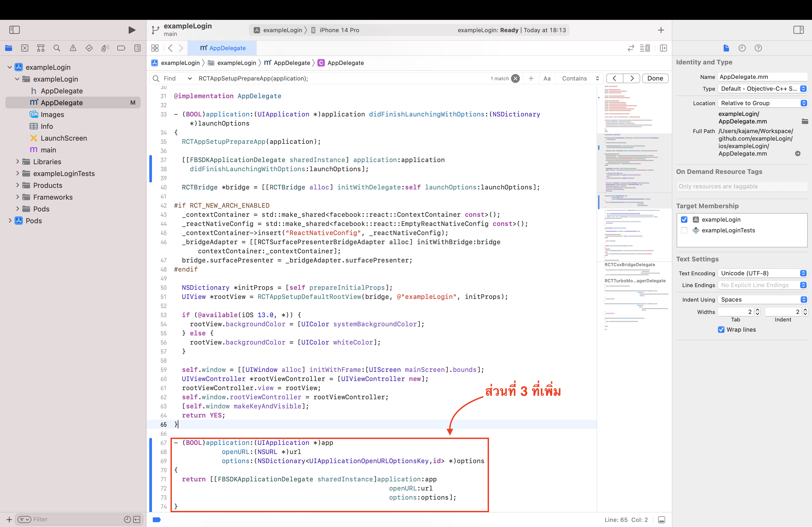
Task: Run the exampleLogin scheme
Action: coord(132,30)
